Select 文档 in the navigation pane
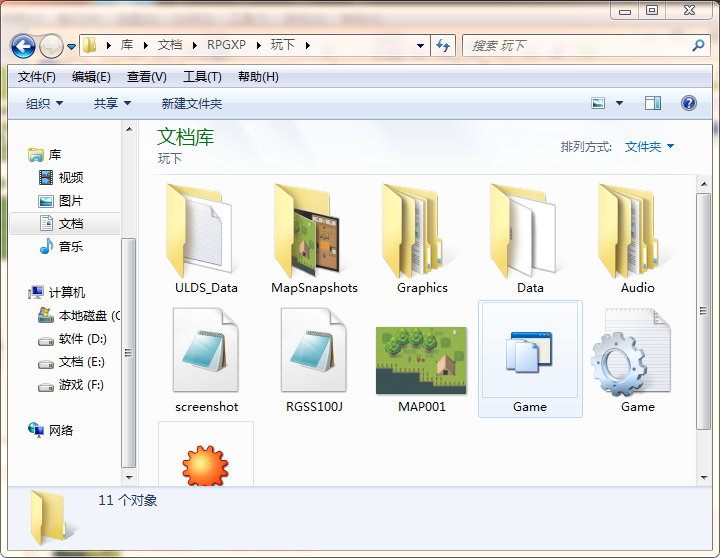 (65, 224)
